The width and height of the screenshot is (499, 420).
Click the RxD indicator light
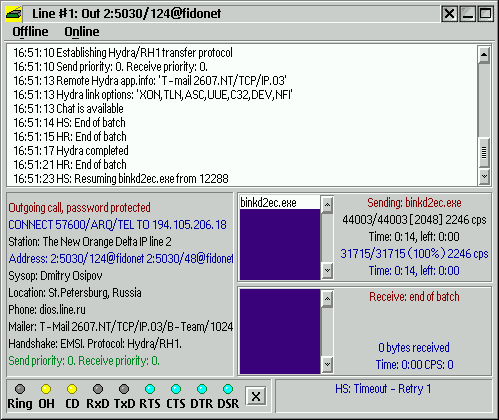tap(98, 389)
